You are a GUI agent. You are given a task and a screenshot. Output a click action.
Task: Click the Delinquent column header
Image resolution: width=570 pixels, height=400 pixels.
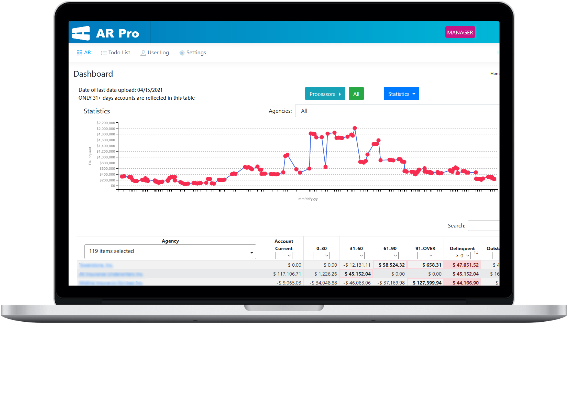click(462, 248)
